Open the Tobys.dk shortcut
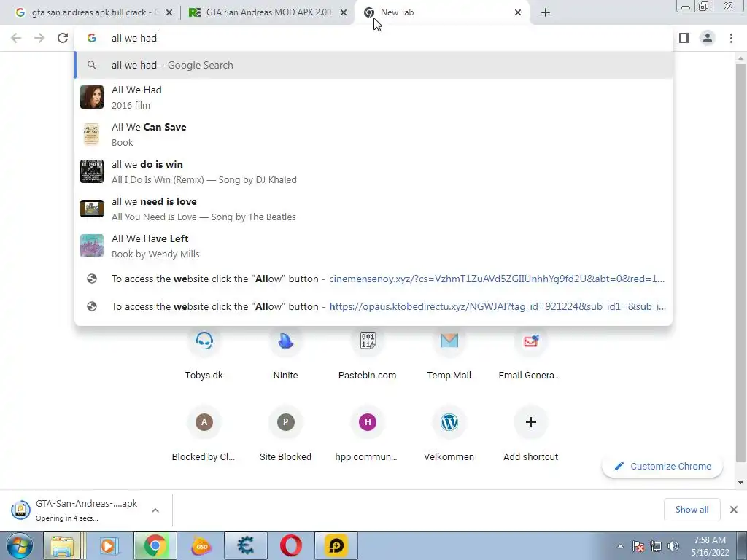The width and height of the screenshot is (747, 560). pos(204,354)
